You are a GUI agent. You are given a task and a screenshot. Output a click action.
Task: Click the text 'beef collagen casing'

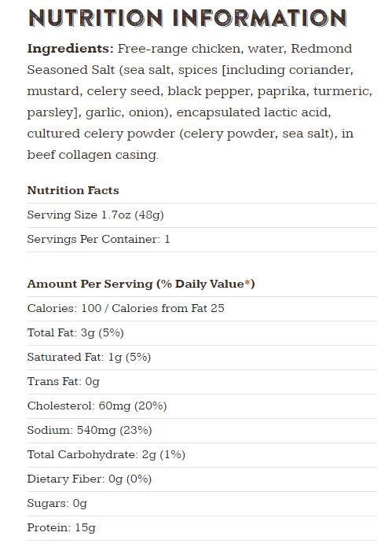92,155
